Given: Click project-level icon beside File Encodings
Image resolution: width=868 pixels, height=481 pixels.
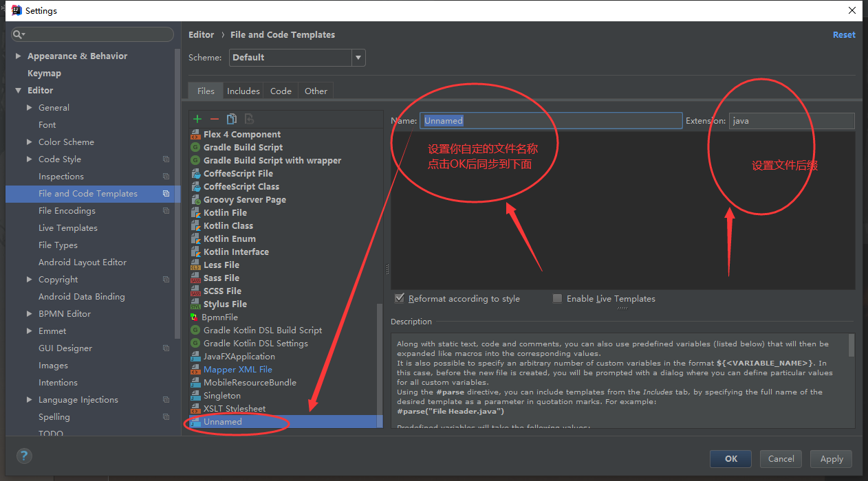Looking at the screenshot, I should (x=166, y=211).
